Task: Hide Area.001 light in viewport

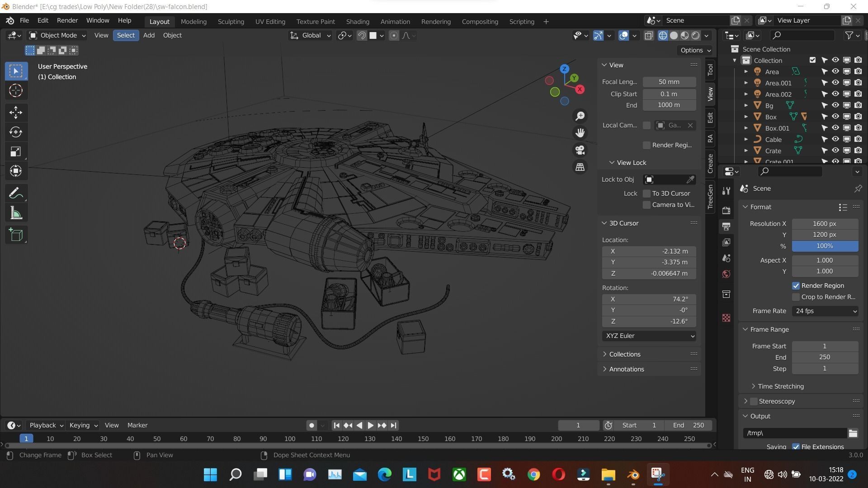Action: click(x=835, y=83)
